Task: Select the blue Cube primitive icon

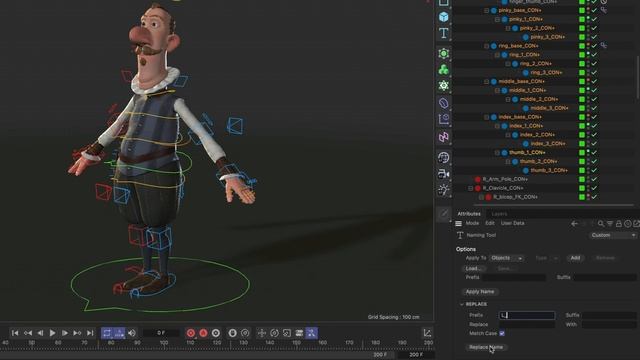Action: (x=444, y=17)
